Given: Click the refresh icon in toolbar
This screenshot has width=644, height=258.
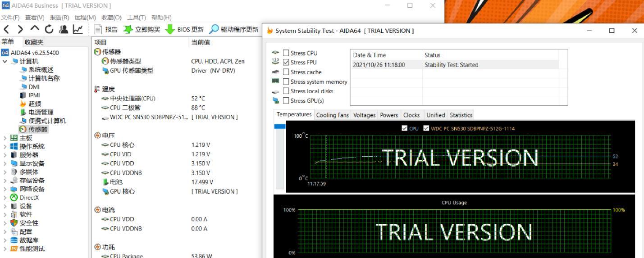Looking at the screenshot, I should click(x=49, y=30).
